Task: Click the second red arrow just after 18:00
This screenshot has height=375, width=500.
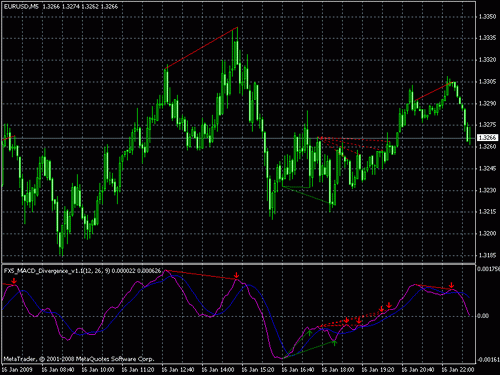Action: (x=359, y=320)
